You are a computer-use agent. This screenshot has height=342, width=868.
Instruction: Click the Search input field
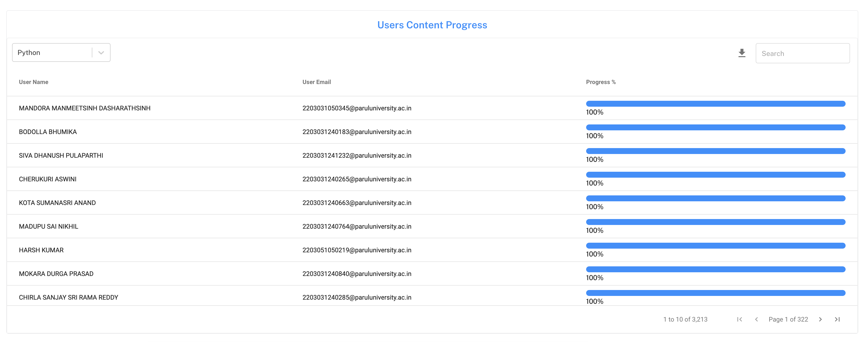tap(802, 53)
